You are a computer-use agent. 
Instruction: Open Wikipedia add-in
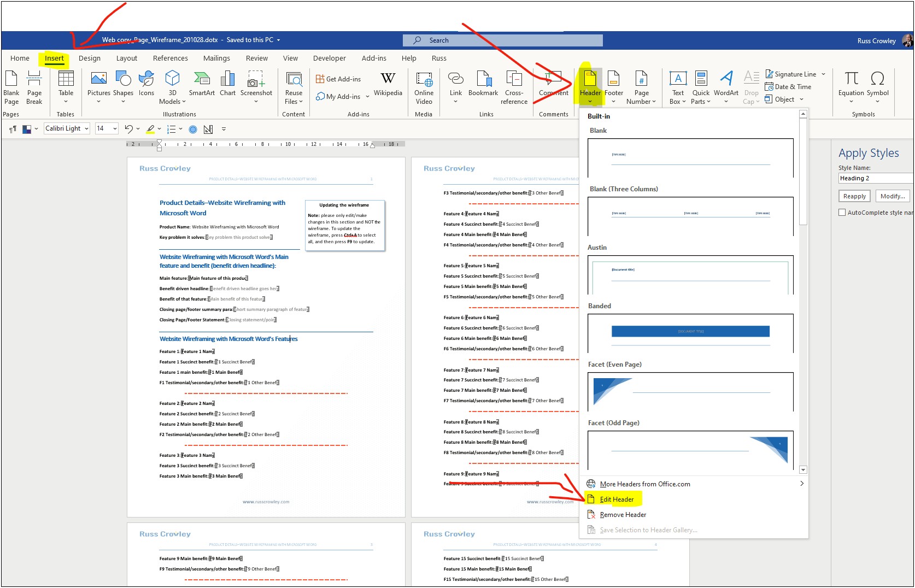pyautogui.click(x=388, y=85)
